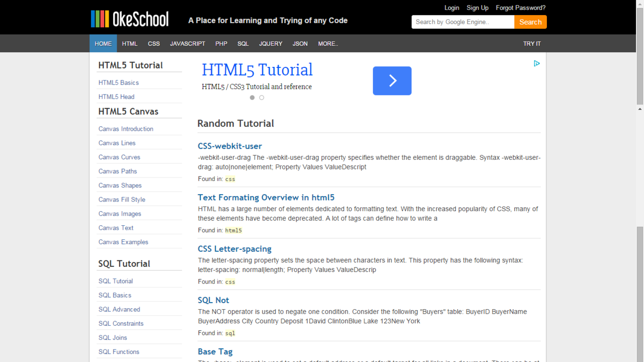Click the Random Tutorial heading
Image resolution: width=644 pixels, height=362 pixels.
235,124
